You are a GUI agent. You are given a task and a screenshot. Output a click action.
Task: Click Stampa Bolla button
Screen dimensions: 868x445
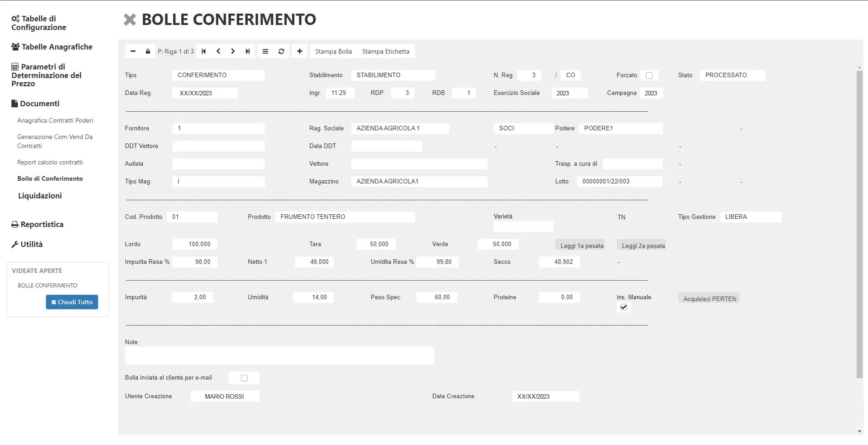pos(334,51)
